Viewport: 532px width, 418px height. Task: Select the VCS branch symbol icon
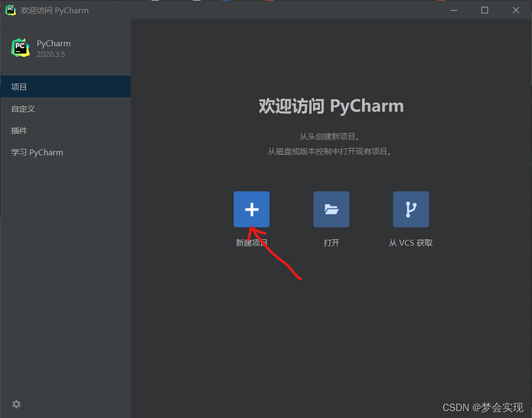411,209
